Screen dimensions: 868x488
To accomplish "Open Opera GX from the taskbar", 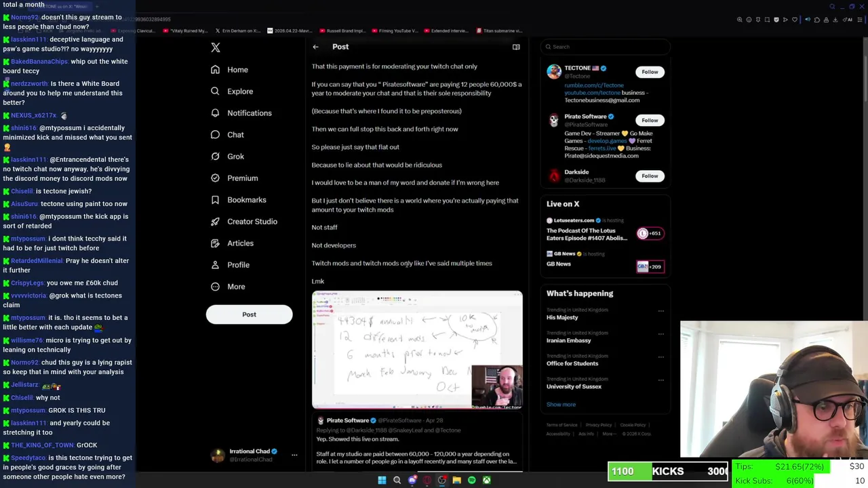I will [427, 480].
